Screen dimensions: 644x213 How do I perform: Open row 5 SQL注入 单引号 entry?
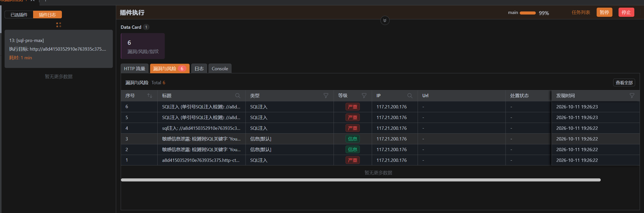(201, 118)
